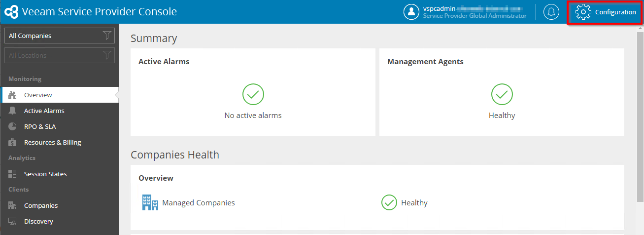This screenshot has width=644, height=235.
Task: Click the Active Alarms bell icon in sidebar
Action: click(13, 111)
